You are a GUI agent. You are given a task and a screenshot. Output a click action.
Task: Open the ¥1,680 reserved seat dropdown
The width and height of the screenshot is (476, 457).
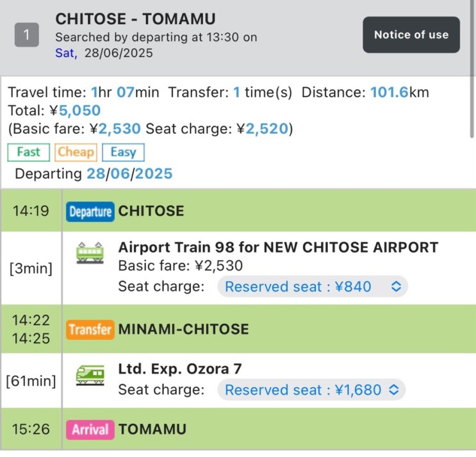point(311,390)
